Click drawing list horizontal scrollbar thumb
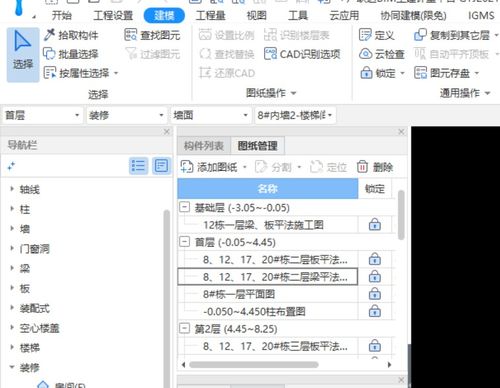The height and width of the screenshot is (388, 500). (254, 364)
